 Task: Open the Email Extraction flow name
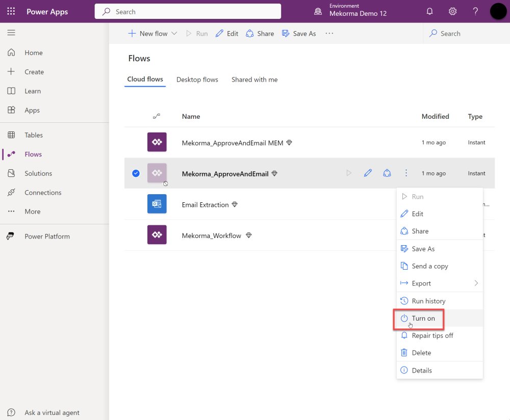pyautogui.click(x=205, y=205)
